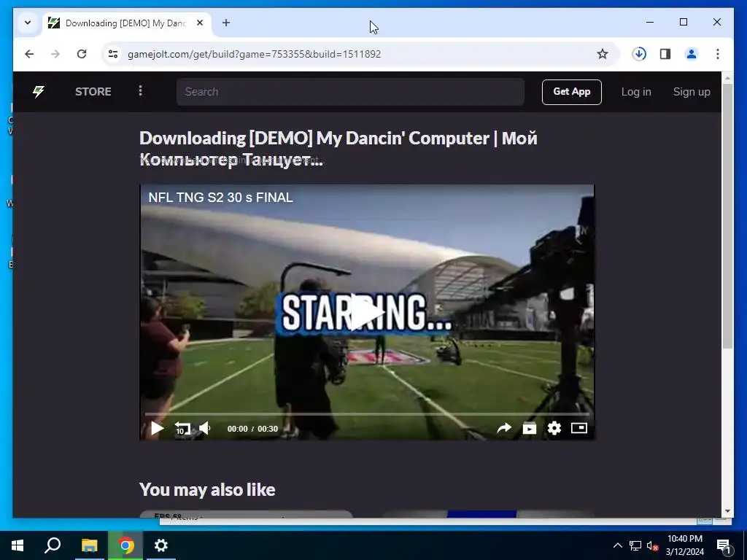This screenshot has width=747, height=560.
Task: Open the Chrome profile menu
Action: [692, 54]
